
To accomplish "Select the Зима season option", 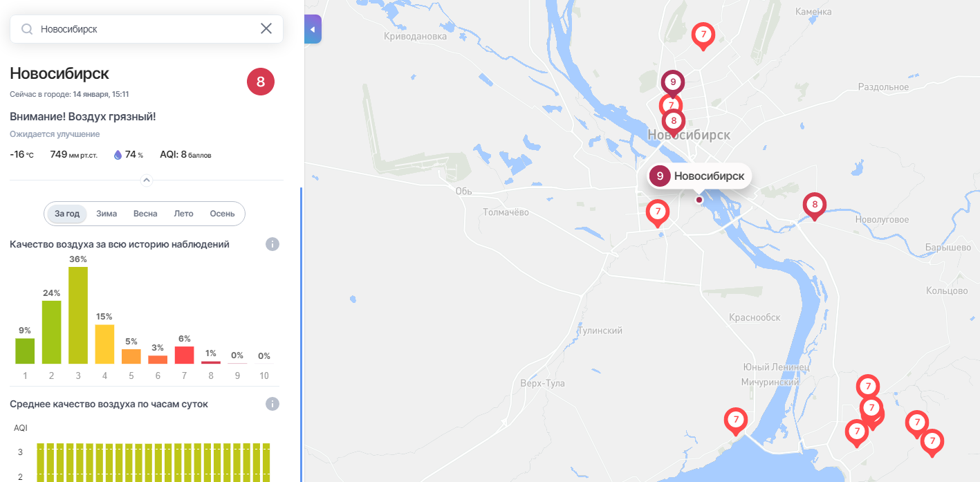I will pos(107,214).
